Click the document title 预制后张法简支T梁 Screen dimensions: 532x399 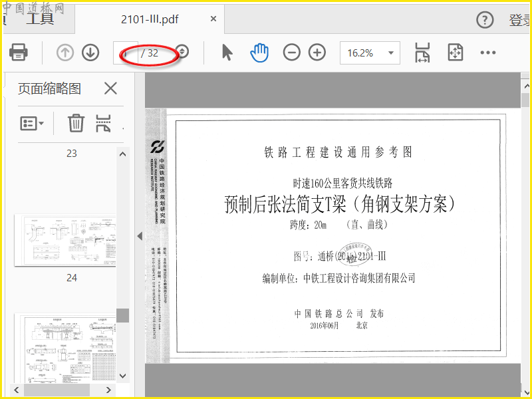coord(339,203)
